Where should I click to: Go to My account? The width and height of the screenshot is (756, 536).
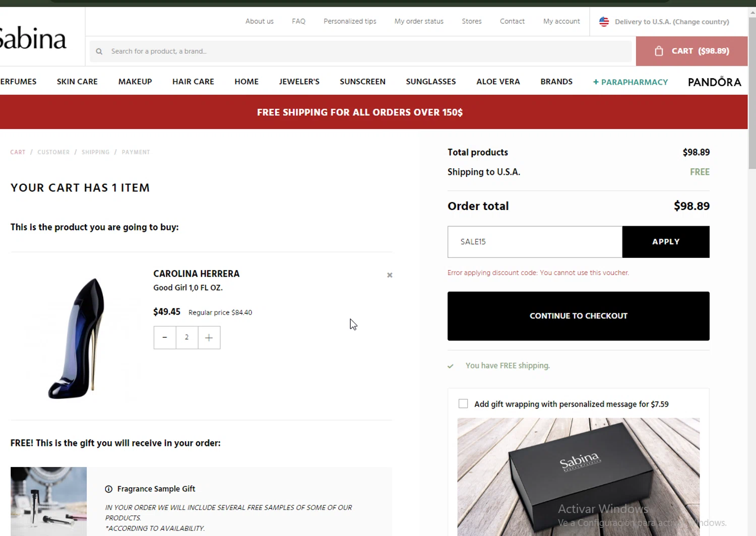click(561, 21)
